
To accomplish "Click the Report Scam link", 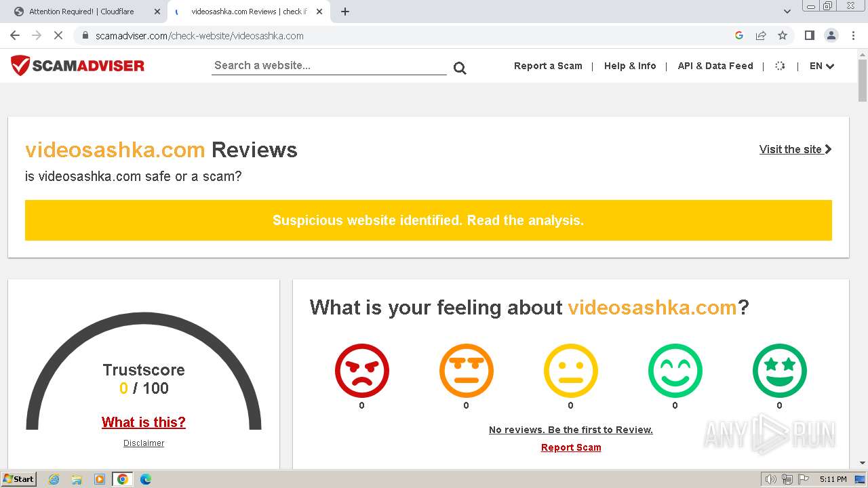I will (571, 447).
